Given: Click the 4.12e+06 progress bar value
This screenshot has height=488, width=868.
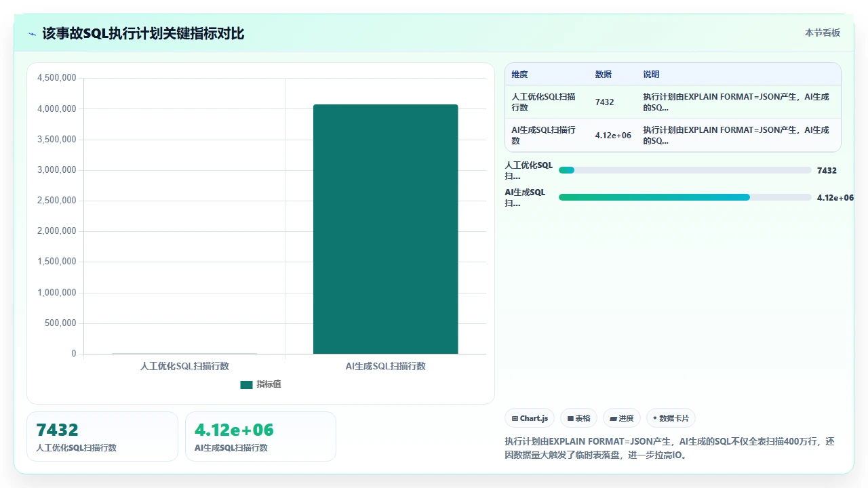Looking at the screenshot, I should (x=835, y=198).
